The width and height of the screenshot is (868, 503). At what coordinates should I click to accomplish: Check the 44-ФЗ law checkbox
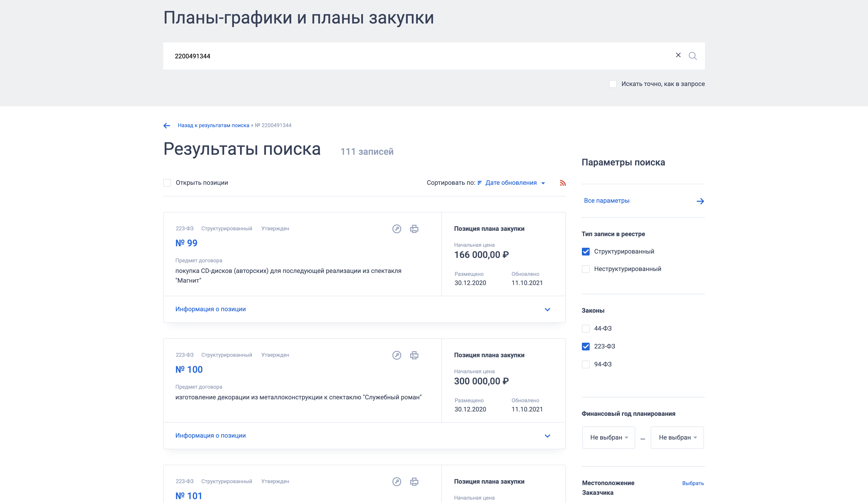click(x=586, y=328)
